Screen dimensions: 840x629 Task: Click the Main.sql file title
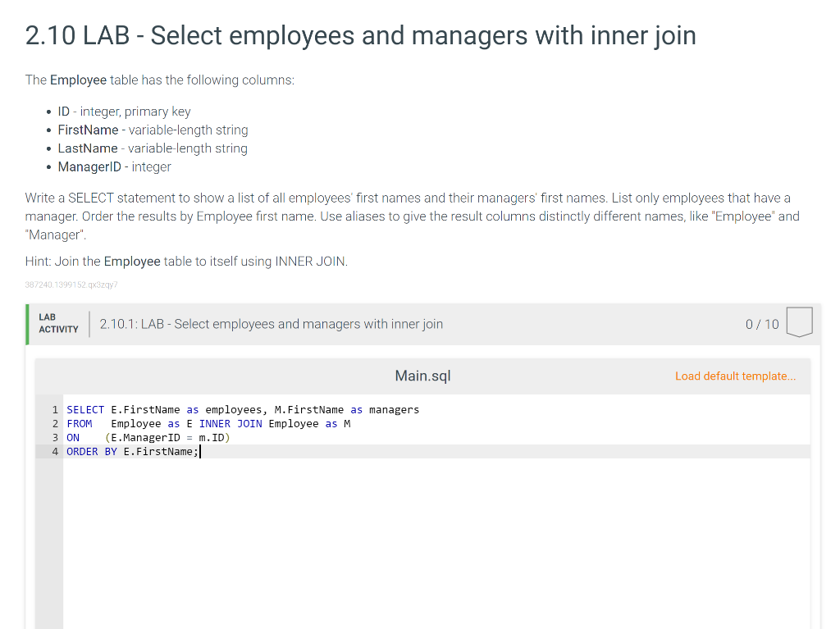422,376
